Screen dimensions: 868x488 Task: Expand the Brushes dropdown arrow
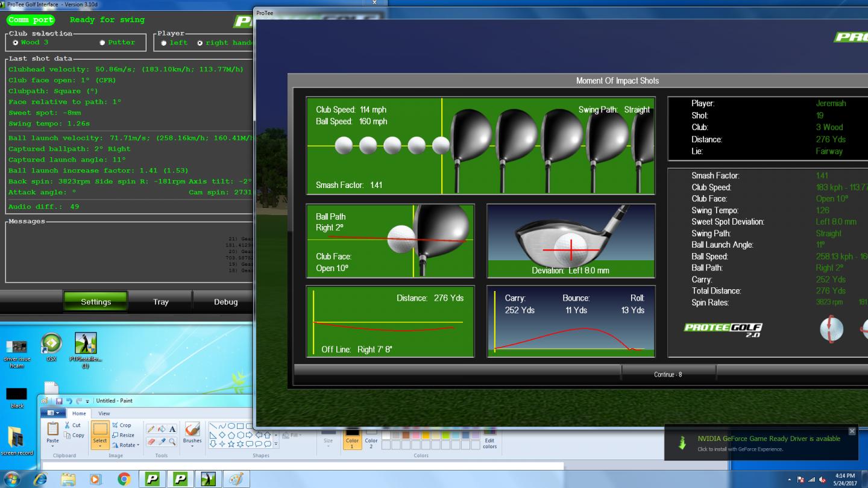point(192,446)
